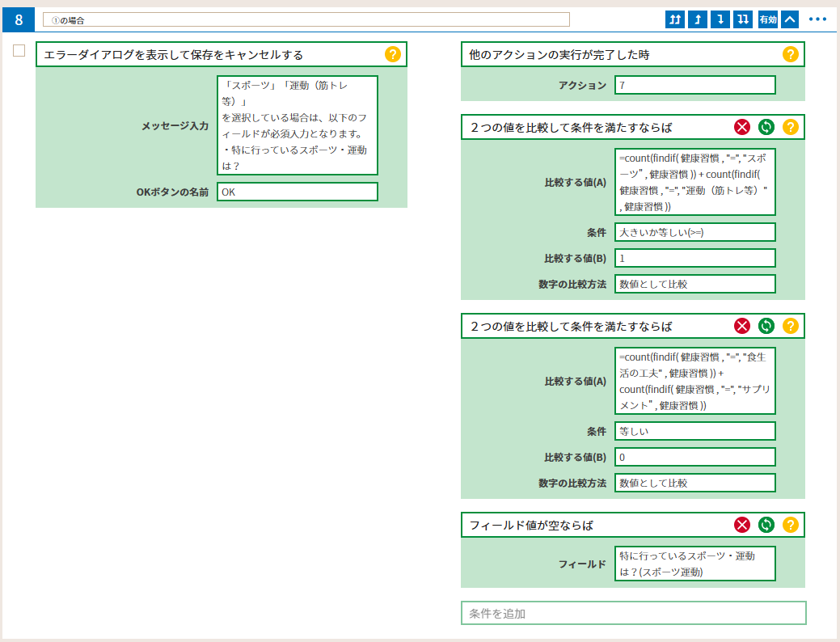Collapse action 8 with the chevron
The height and width of the screenshot is (642, 840).
[790, 20]
